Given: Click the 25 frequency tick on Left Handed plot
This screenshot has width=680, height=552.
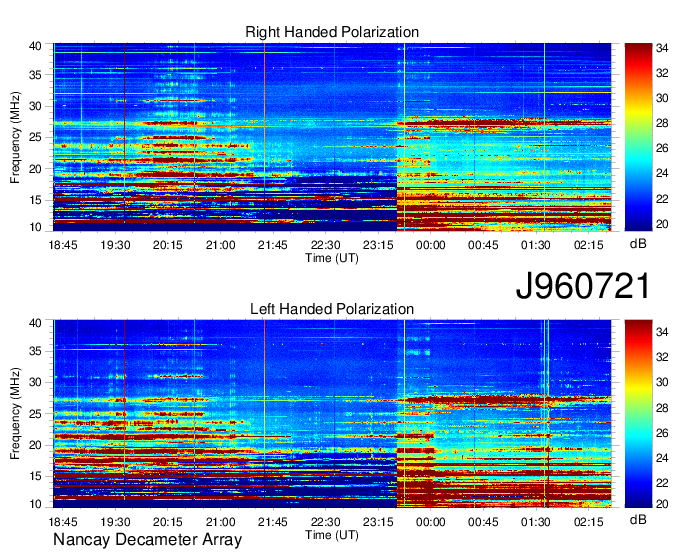Looking at the screenshot, I should point(35,414).
